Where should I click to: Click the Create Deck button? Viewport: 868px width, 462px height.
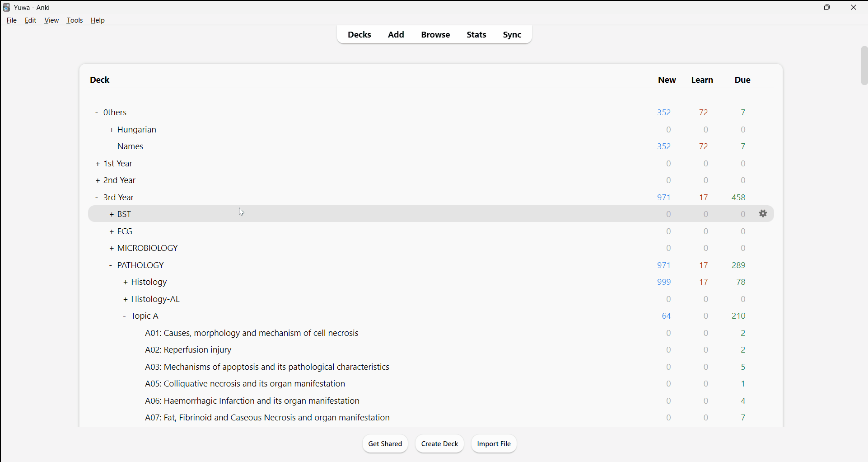click(x=439, y=444)
